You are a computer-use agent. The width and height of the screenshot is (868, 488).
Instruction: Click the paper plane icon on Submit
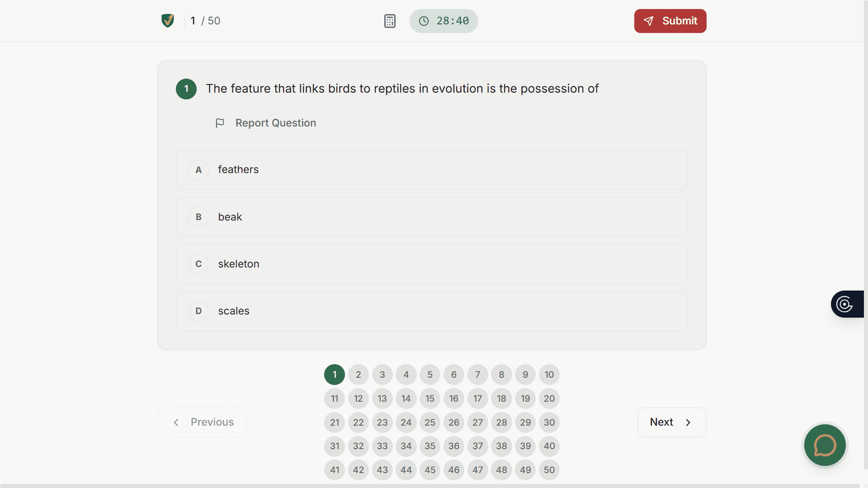tap(649, 21)
